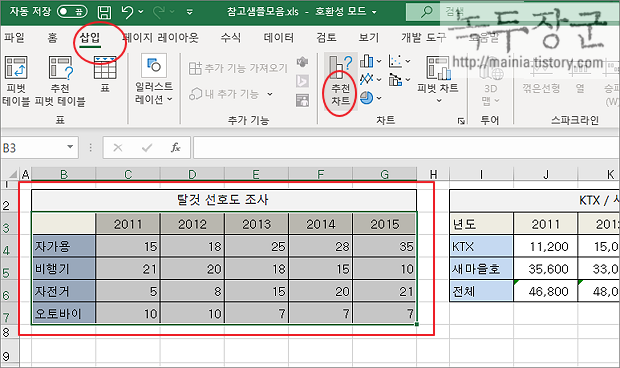
Task: Select column B header
Action: 64,174
